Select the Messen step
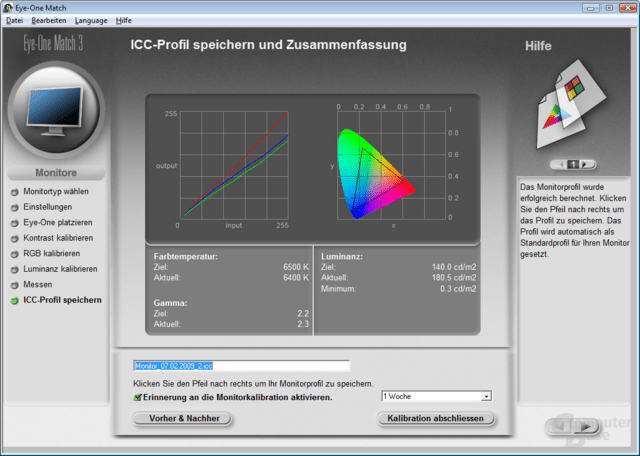 [x=38, y=285]
